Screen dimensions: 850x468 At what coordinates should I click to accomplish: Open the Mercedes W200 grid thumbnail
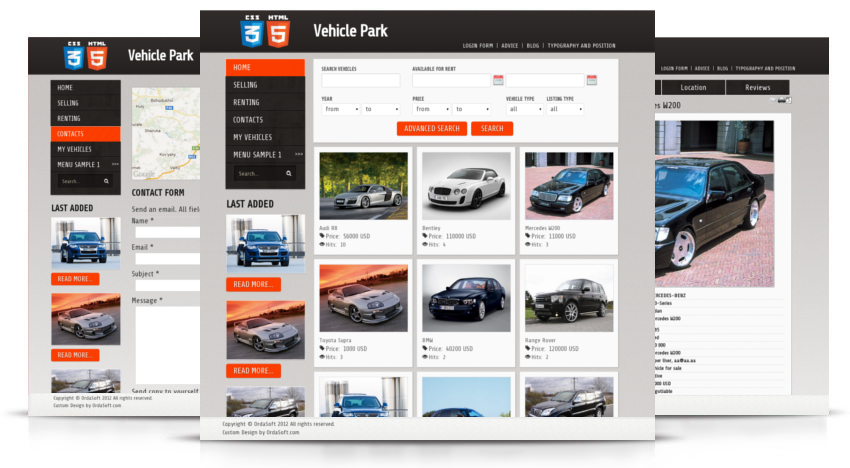pyautogui.click(x=569, y=185)
